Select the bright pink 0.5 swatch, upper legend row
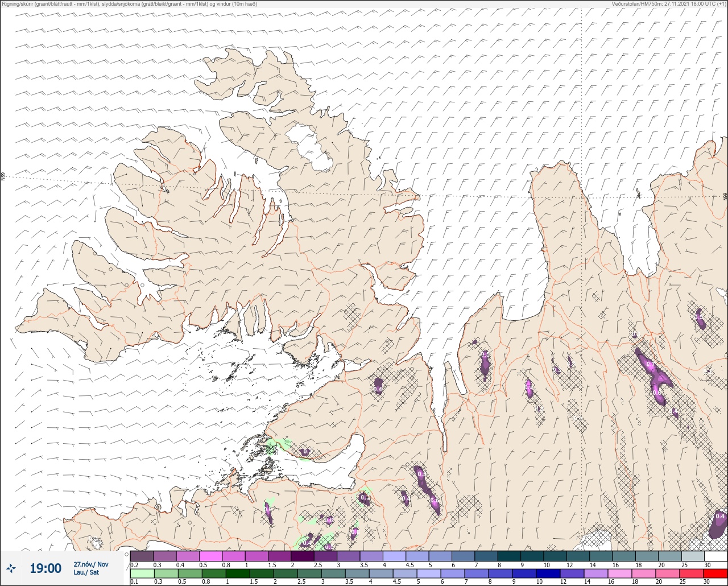The height and width of the screenshot is (586, 728). 210,556
